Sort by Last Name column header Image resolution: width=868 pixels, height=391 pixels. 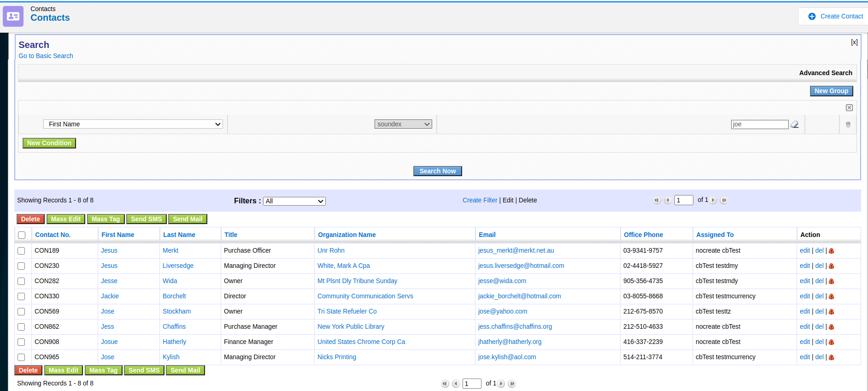[179, 235]
